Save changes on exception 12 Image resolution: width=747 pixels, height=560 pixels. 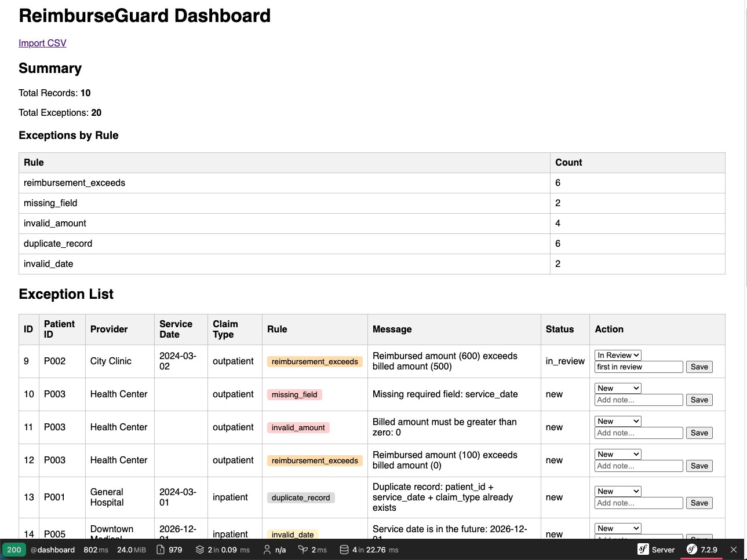pos(699,466)
